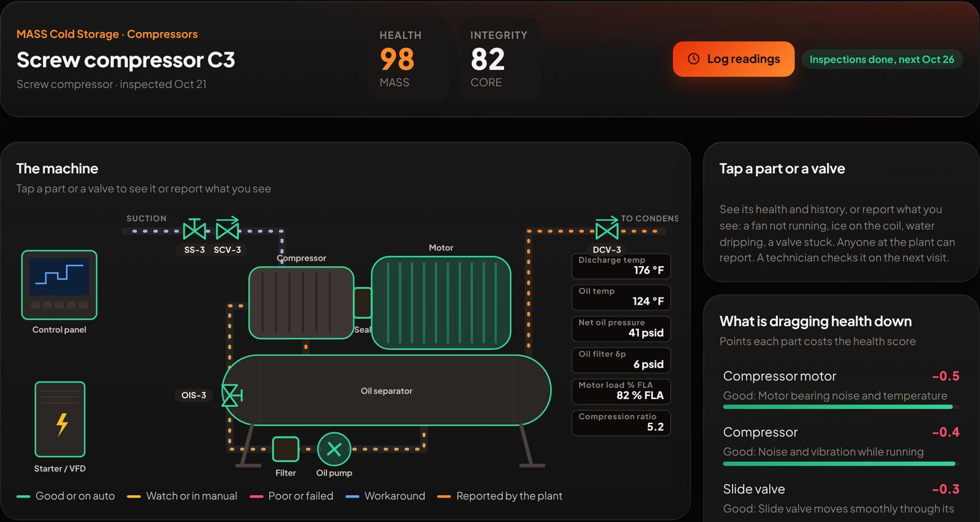The width and height of the screenshot is (980, 522).
Task: Click the TO CONDENS line label
Action: click(x=650, y=218)
